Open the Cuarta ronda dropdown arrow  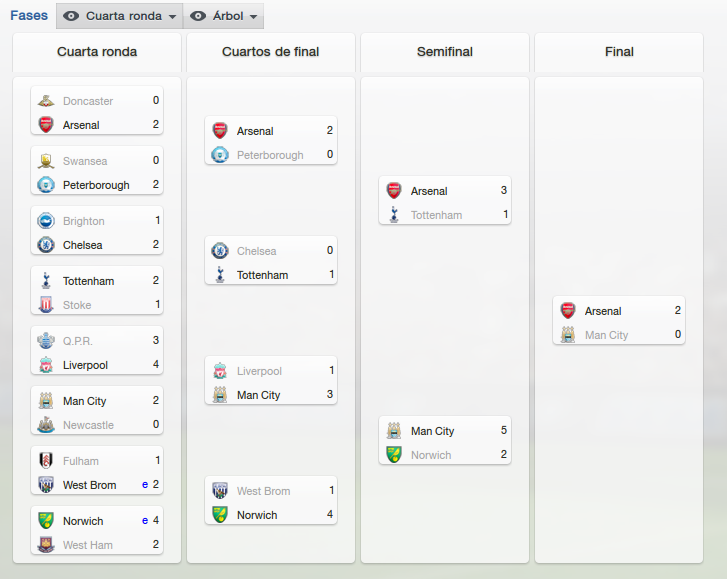172,17
